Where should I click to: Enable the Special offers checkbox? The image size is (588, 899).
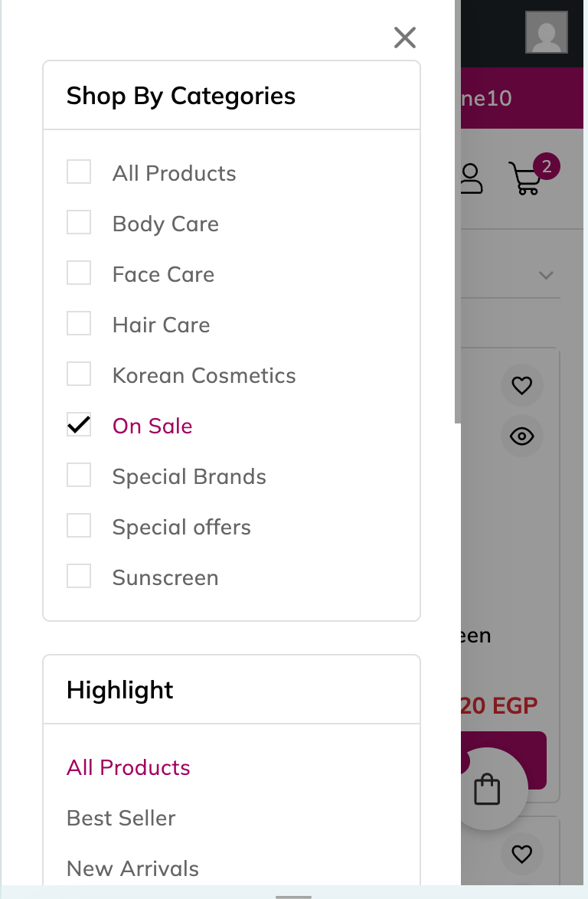pos(79,526)
